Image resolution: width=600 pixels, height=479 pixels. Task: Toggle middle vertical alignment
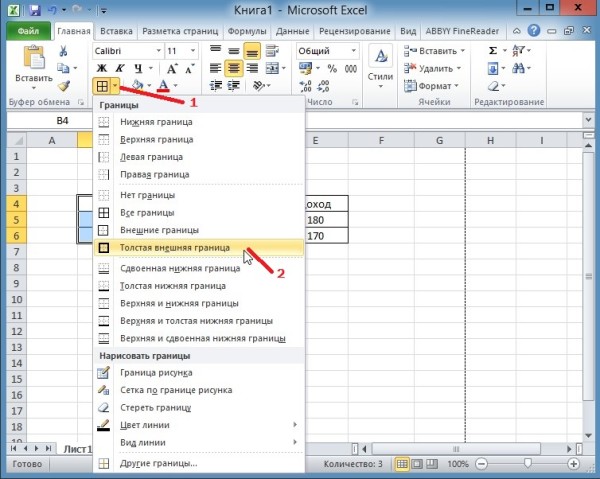pos(234,50)
